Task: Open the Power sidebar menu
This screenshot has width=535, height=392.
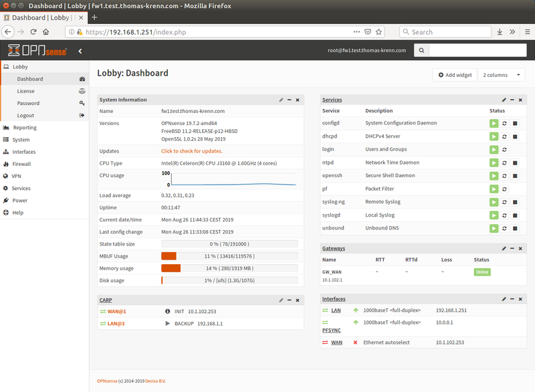Action: pos(44,201)
